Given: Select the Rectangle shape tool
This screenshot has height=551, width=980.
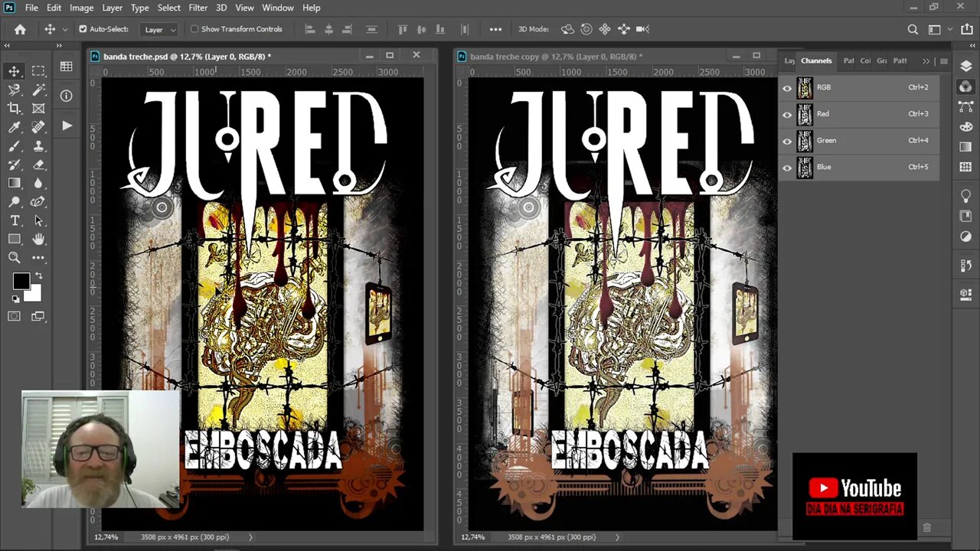Looking at the screenshot, I should pyautogui.click(x=15, y=239).
